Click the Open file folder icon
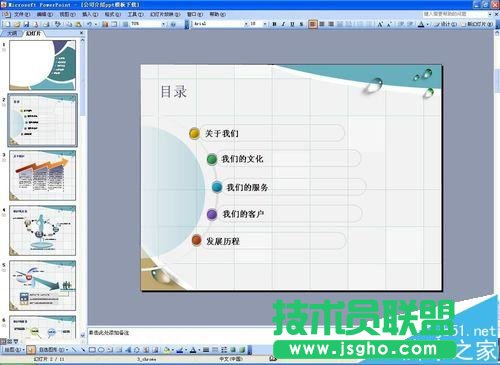This screenshot has height=365, width=500. [x=17, y=24]
